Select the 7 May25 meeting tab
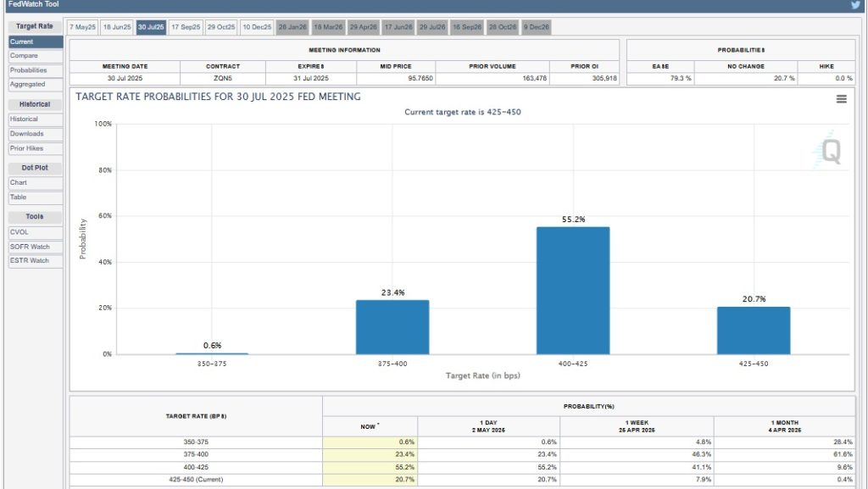Screen dimensions: 868x489 [83, 27]
